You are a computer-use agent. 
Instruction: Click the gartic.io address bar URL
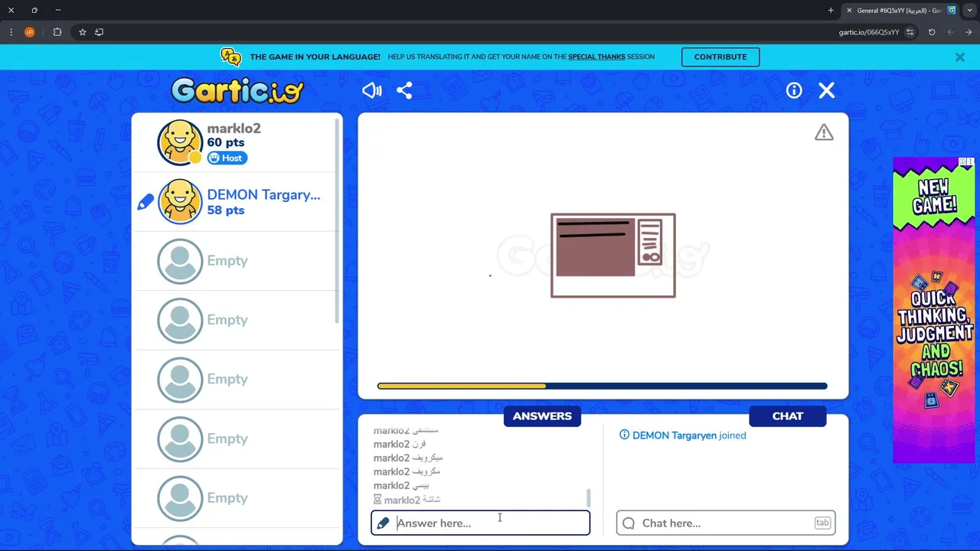pos(869,32)
